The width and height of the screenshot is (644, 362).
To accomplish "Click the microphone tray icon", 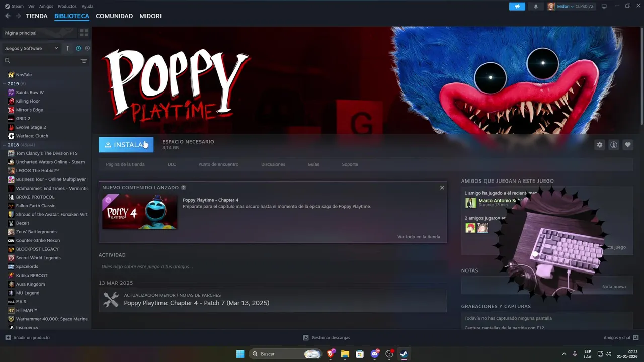I will pyautogui.click(x=575, y=354).
